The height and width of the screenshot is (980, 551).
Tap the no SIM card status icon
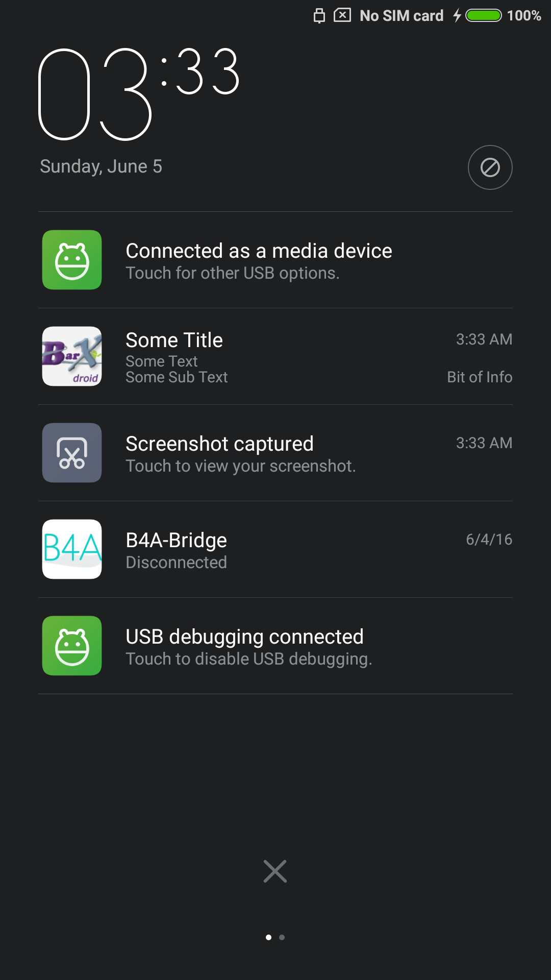342,15
